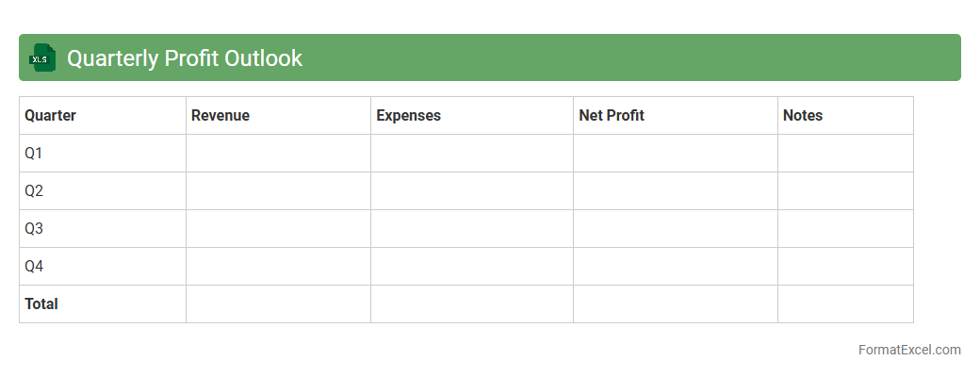Click the Q4 Notes cell
Viewport: 980px width, 377px height.
pos(845,267)
